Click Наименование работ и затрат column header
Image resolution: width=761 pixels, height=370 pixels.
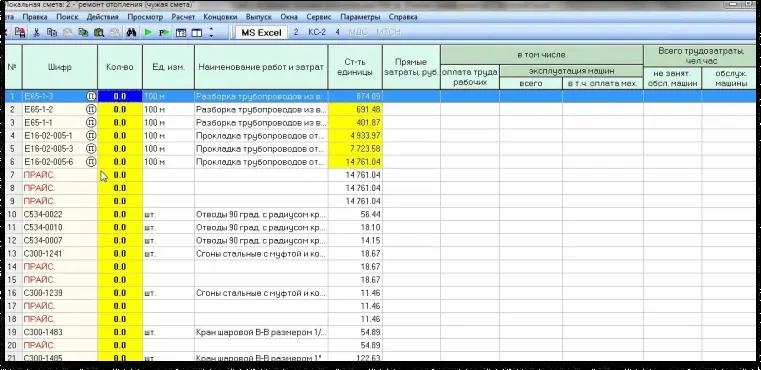click(261, 67)
